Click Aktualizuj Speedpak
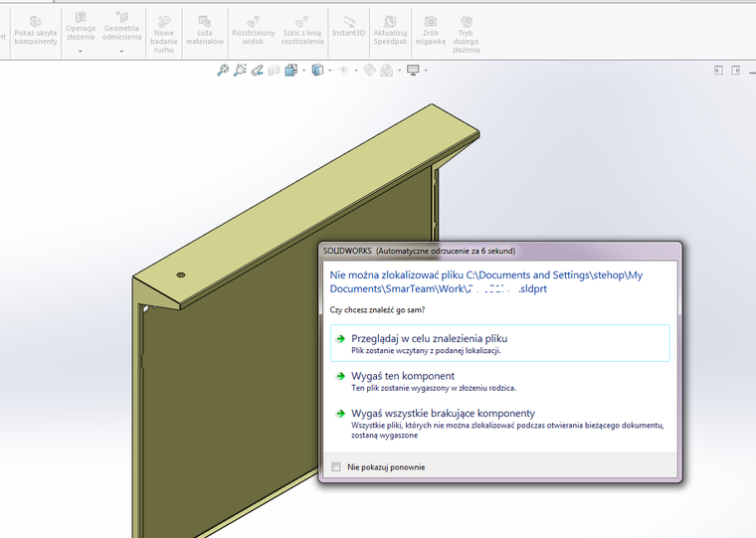756x538 pixels. click(390, 31)
